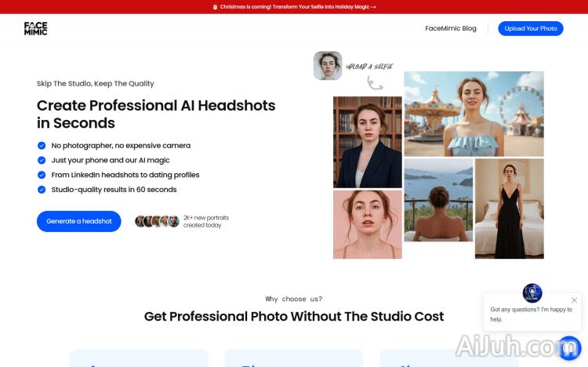
Task: Click the seaside balcony back-view photo
Action: pos(438,200)
